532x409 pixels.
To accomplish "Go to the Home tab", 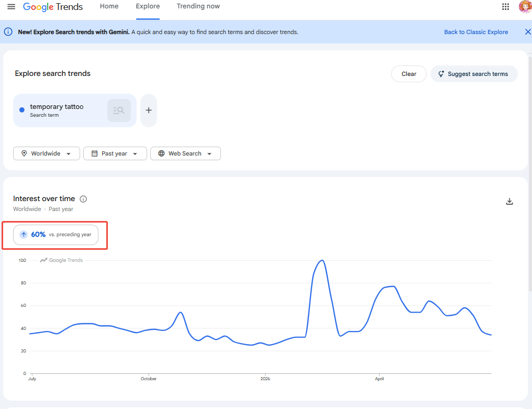I will click(x=109, y=6).
